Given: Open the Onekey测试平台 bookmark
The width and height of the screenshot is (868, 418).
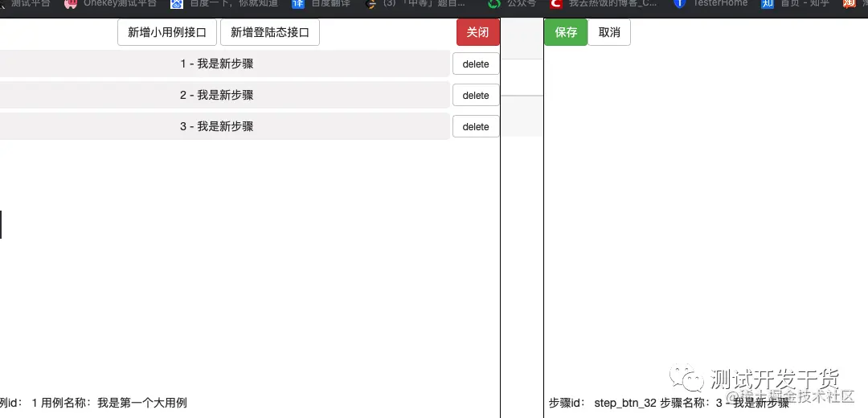Looking at the screenshot, I should coord(111,3).
